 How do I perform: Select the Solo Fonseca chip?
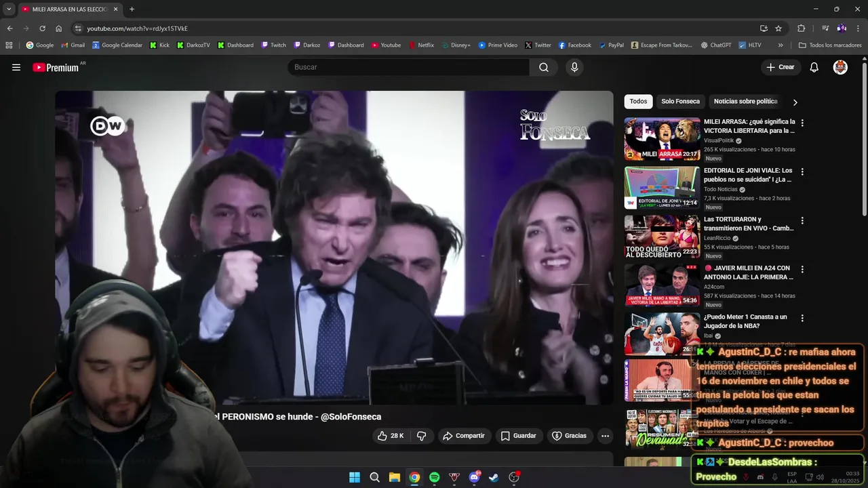tap(680, 101)
